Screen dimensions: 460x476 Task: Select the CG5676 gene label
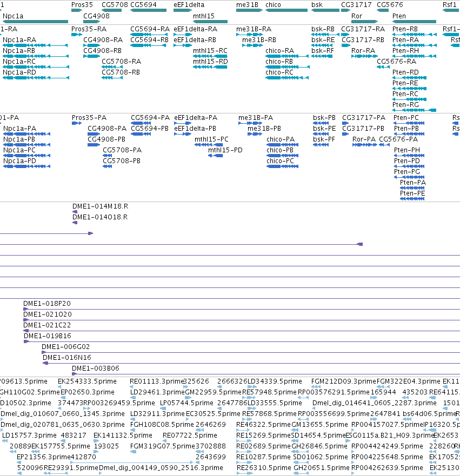pos(390,5)
